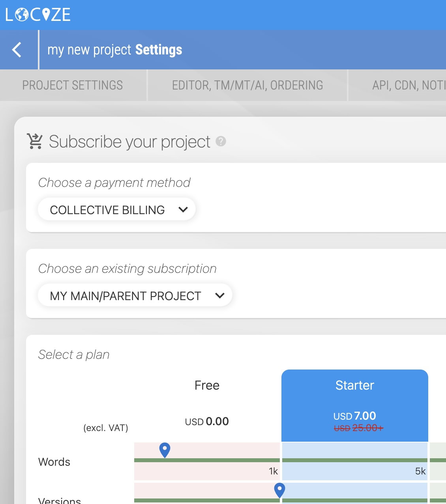The width and height of the screenshot is (446, 504).
Task: Click the shopping cart icon beside Subscribe
Action: (x=35, y=141)
